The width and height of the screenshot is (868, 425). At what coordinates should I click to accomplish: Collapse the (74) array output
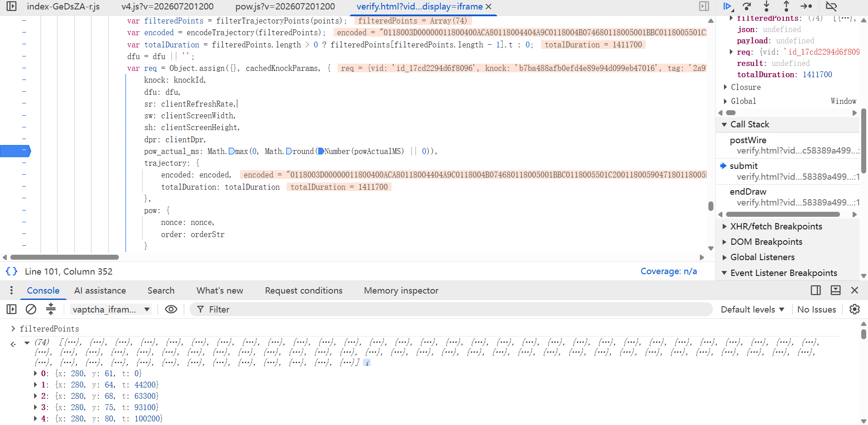coord(27,342)
